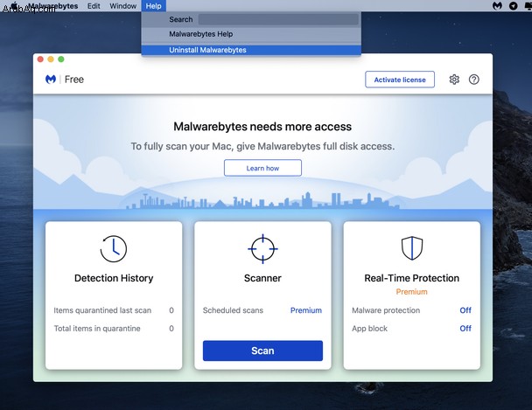Toggle Malware protection Off value

point(465,310)
